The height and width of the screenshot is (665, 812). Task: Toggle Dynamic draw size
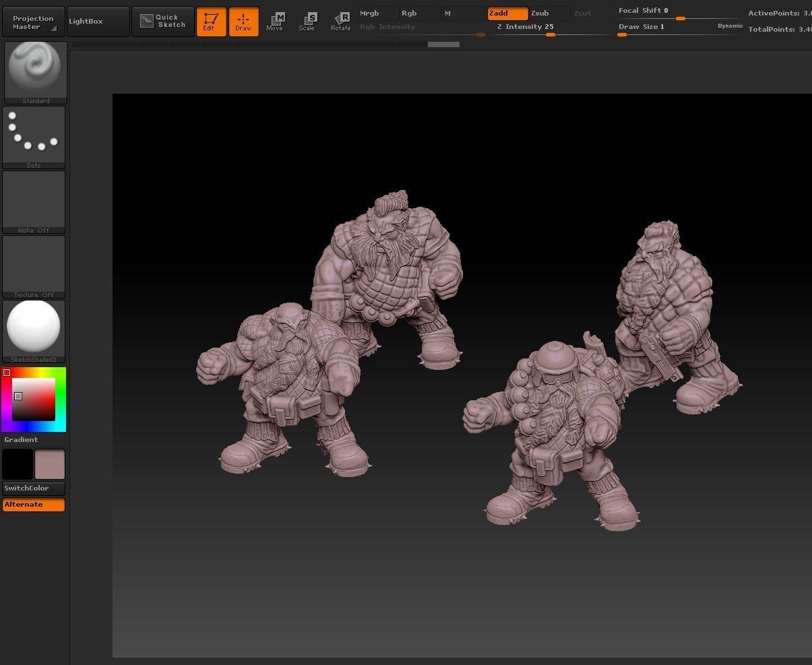tap(730, 26)
